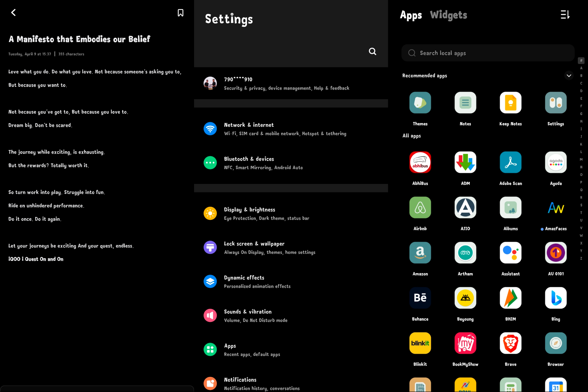Open Network & internet settings
The height and width of the screenshot is (392, 588).
(x=285, y=129)
